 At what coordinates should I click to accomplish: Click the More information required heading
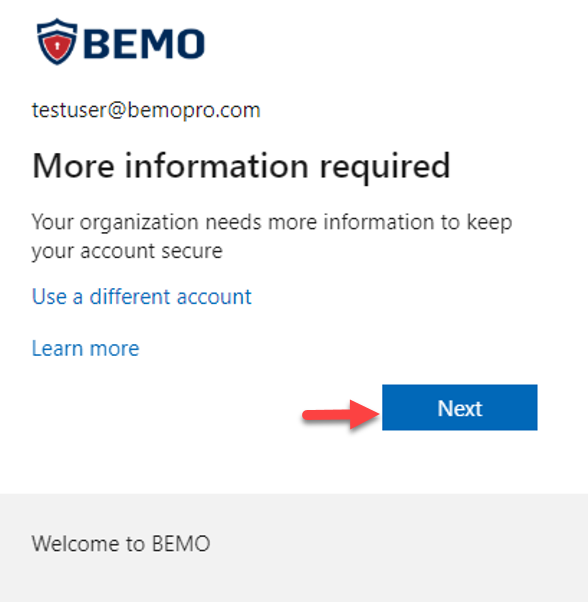[x=241, y=166]
